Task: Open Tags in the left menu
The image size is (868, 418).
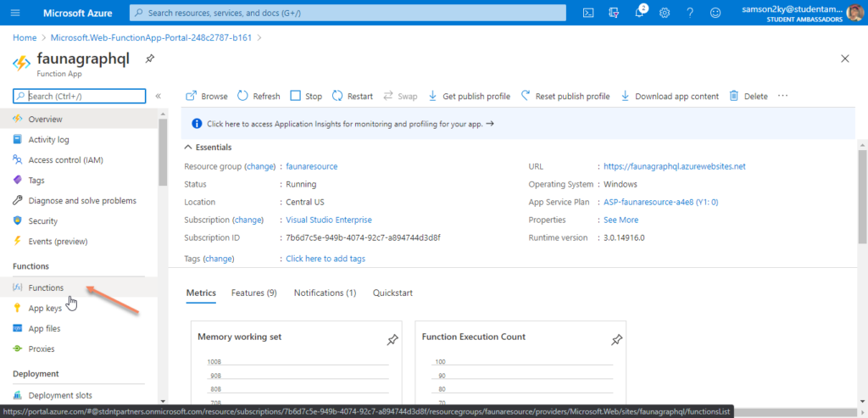Action: point(79,180)
